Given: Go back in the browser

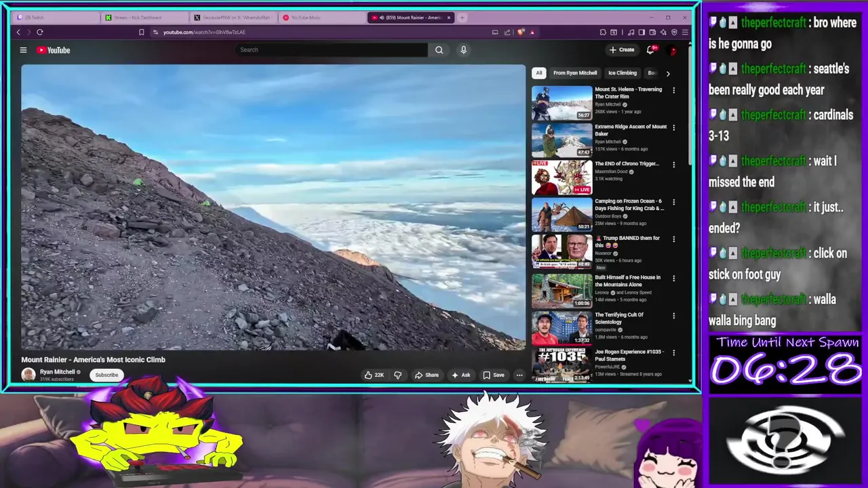Looking at the screenshot, I should point(18,32).
